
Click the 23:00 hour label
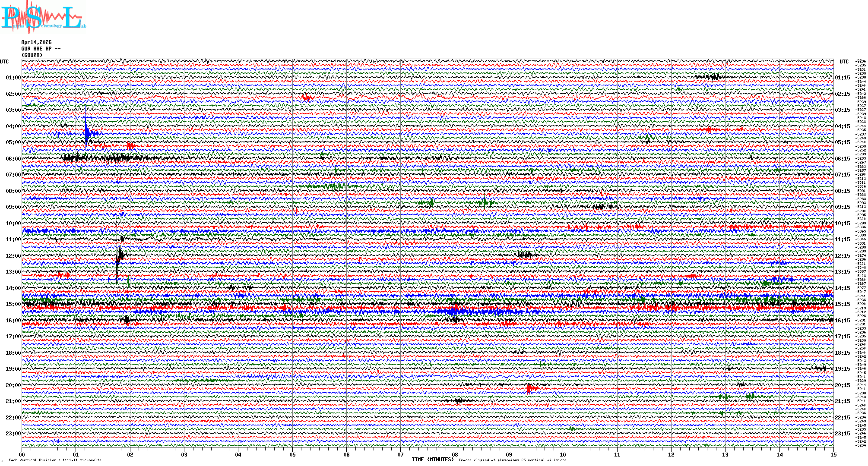[x=13, y=434]
